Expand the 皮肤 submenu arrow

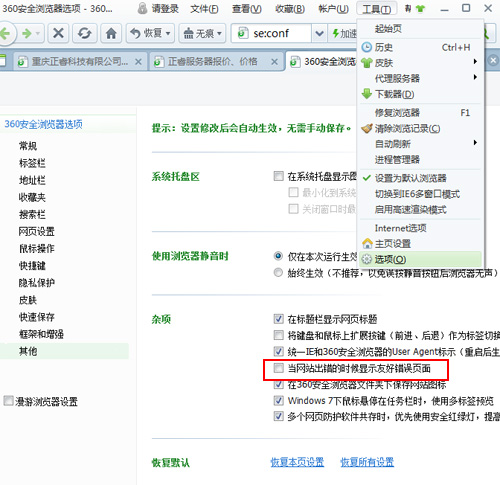click(475, 62)
